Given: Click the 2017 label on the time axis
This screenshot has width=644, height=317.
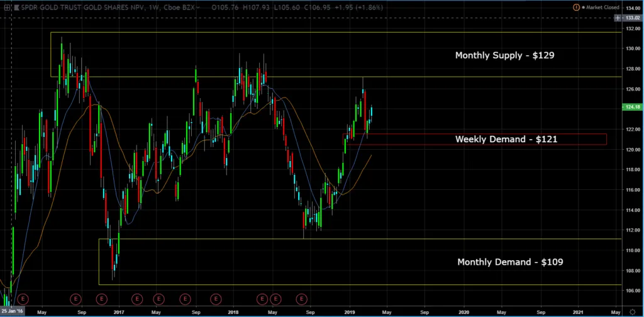Looking at the screenshot, I should coord(119,311).
